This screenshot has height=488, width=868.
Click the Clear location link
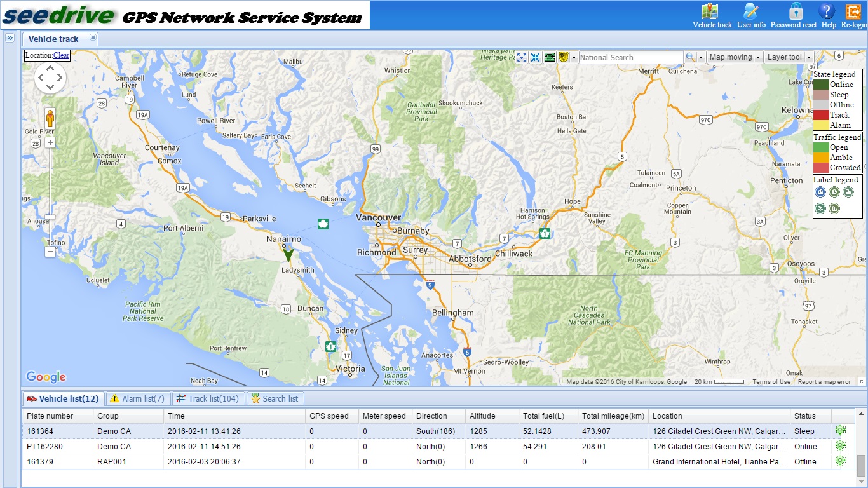tap(61, 55)
